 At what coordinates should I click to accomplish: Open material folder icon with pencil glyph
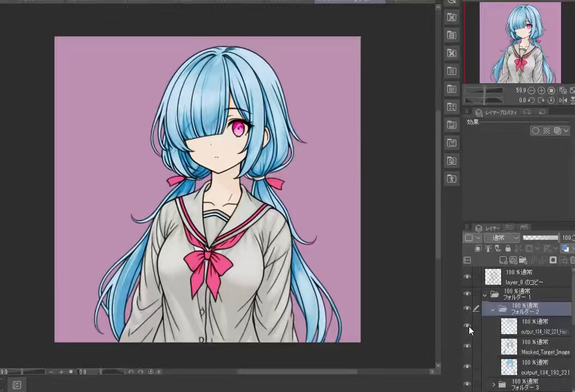452,143
